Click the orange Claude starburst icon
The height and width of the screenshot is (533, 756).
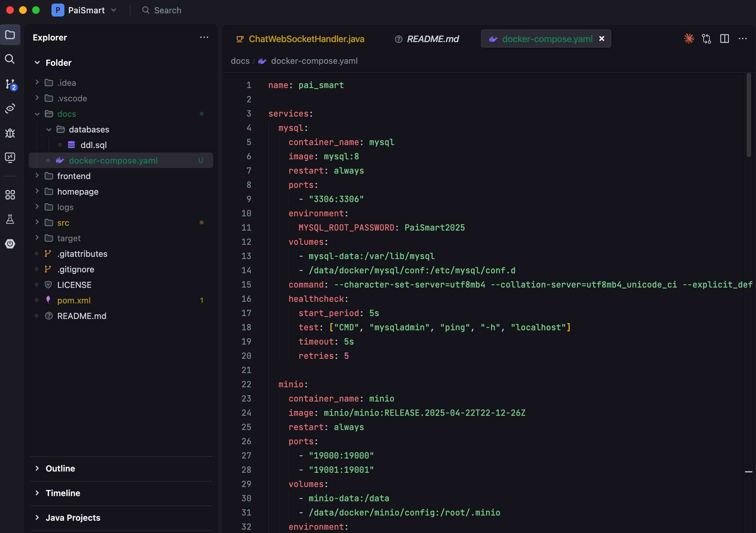click(689, 39)
